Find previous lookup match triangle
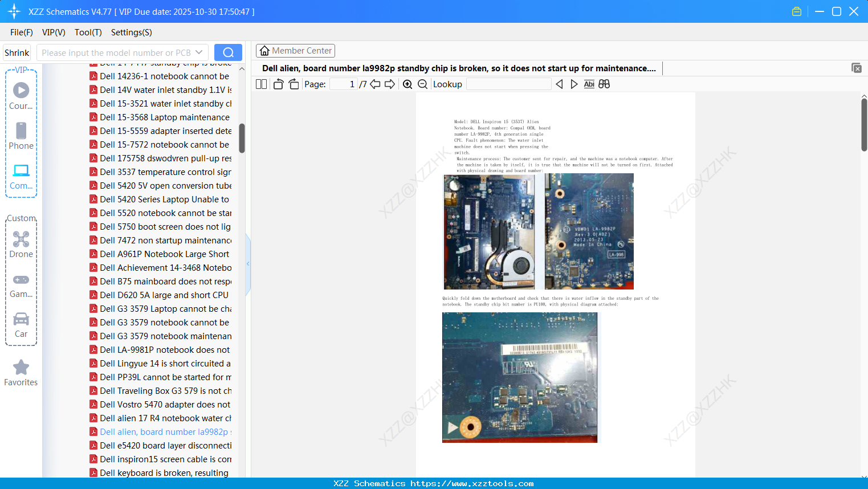The height and width of the screenshot is (489, 868). (559, 84)
